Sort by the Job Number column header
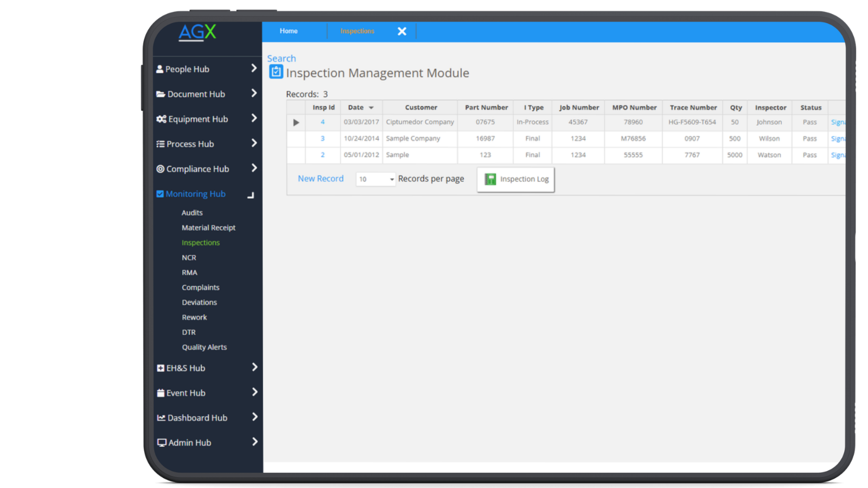The height and width of the screenshot is (488, 868). click(579, 107)
